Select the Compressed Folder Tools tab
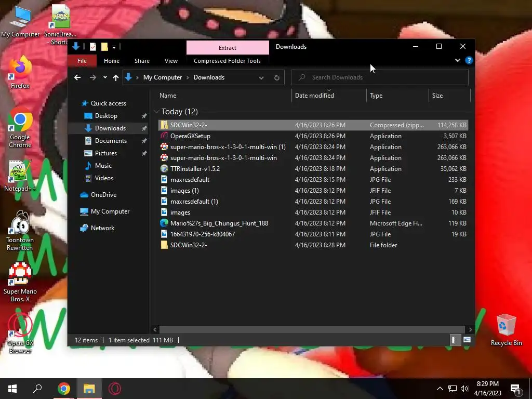Image resolution: width=532 pixels, height=399 pixels. pos(227,61)
